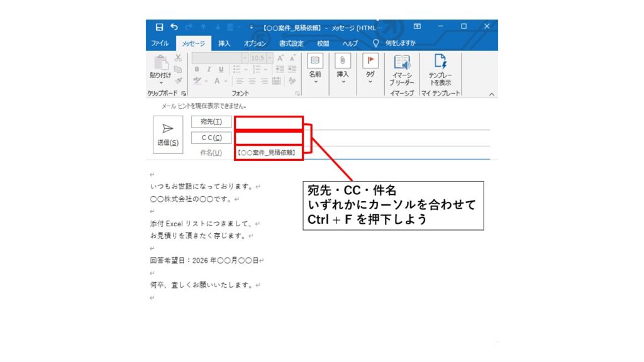Click the 件名 (Subject) input field
Viewport: 644px width, 362px height.
click(362, 153)
